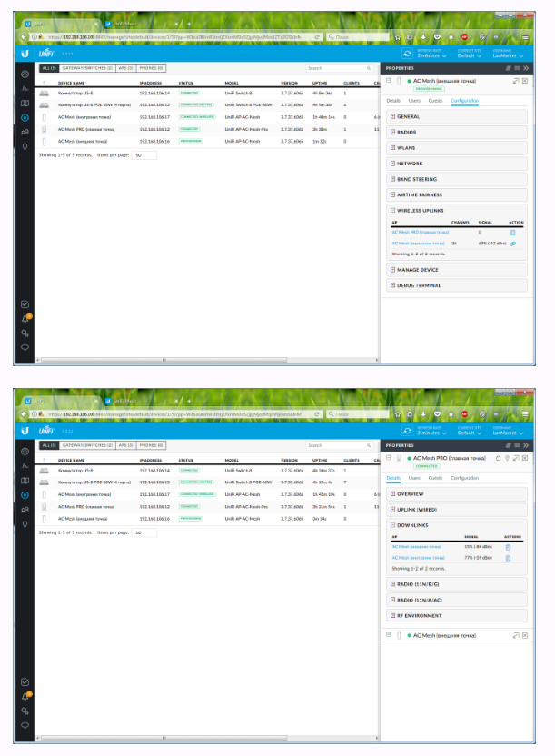
Task: Click items-per-page field in upper window
Action: pyautogui.click(x=144, y=155)
